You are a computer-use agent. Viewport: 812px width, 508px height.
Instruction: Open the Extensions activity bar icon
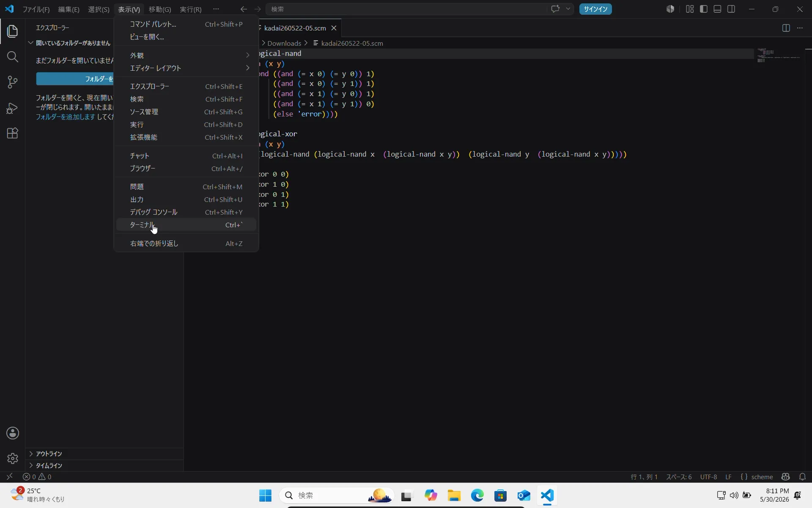pos(12,133)
